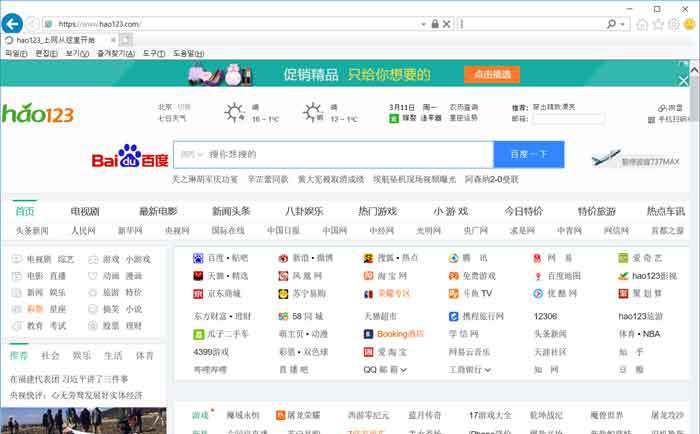Select the 最新电影 navigation tab
The height and width of the screenshot is (434, 700).
[x=158, y=211]
